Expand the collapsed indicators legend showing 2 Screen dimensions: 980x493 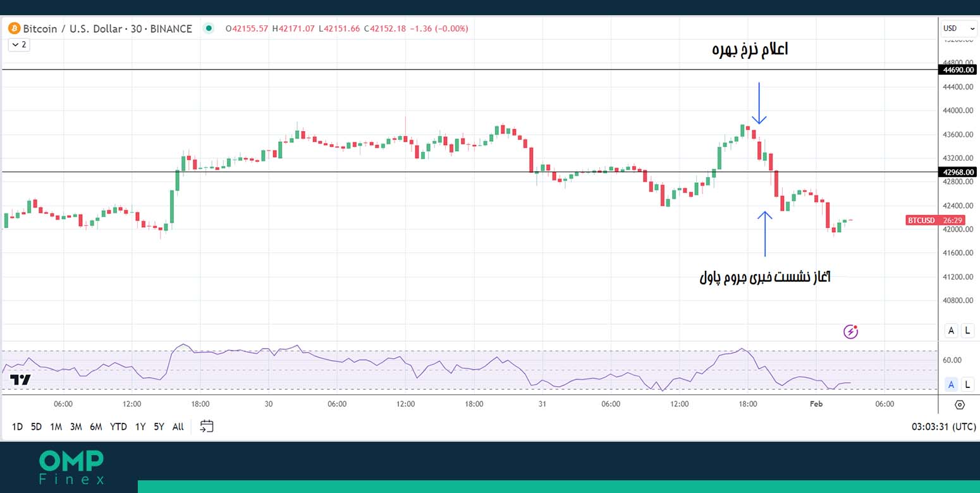(18, 44)
